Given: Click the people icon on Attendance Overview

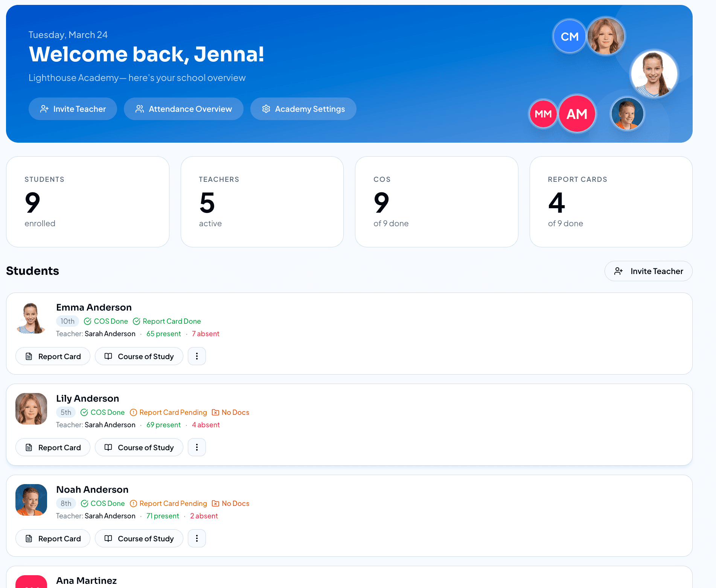Looking at the screenshot, I should coord(140,109).
